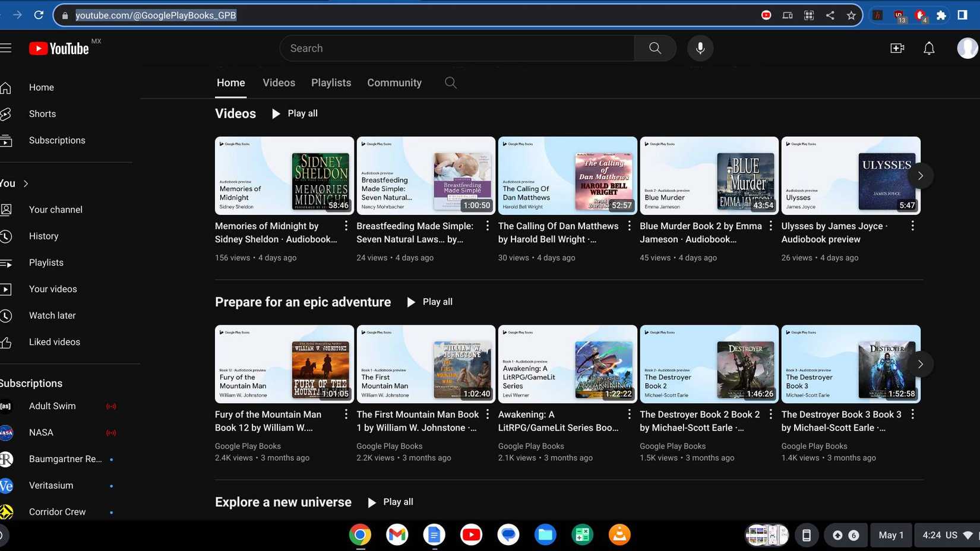Viewport: 980px width, 551px height.
Task: Expand the You section chevron
Action: pos(26,183)
